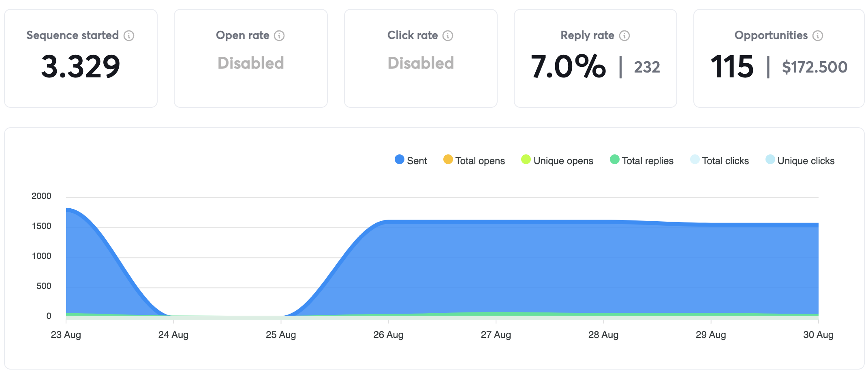Click the 26 Aug axis label

pyautogui.click(x=388, y=335)
